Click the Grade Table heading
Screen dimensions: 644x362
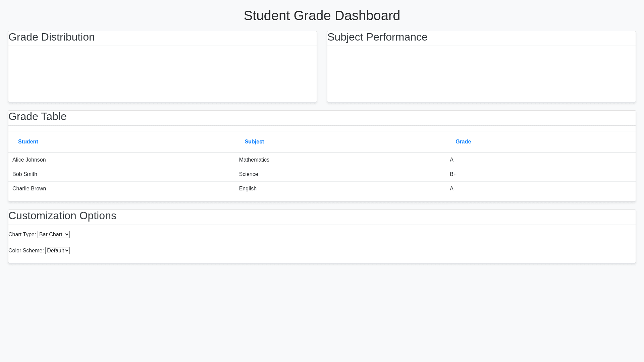click(38, 117)
